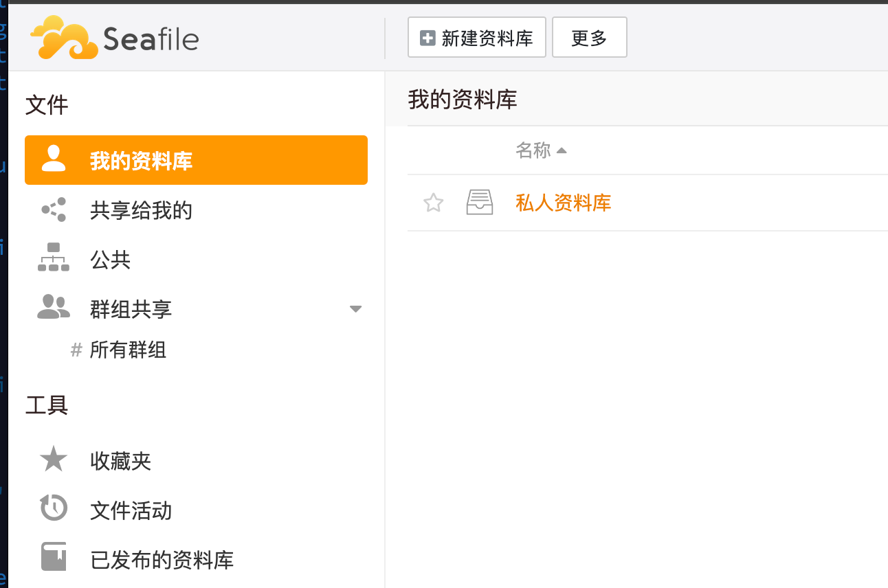Click the group icon beside 群组共享
The height and width of the screenshot is (588, 888).
click(54, 307)
